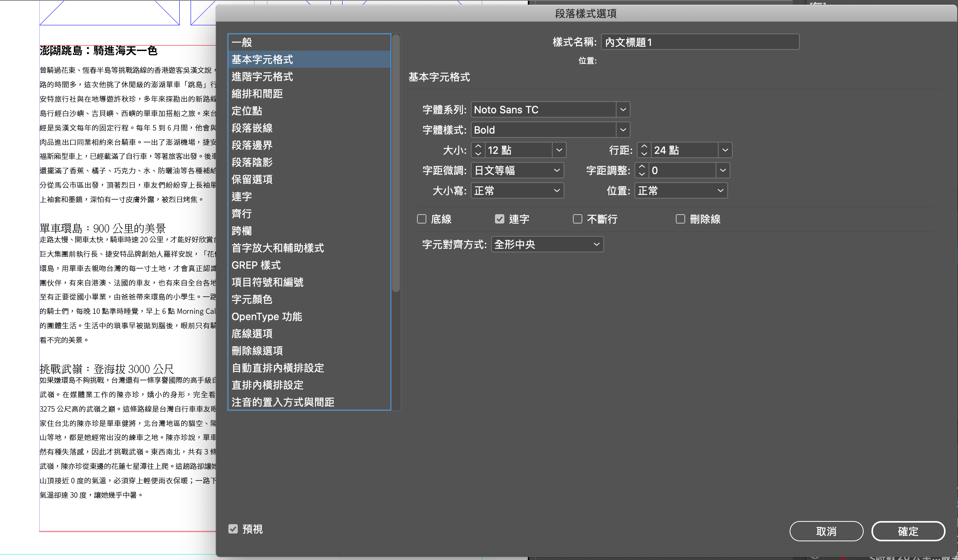Increase leading with the 行距 stepper up arrow

point(644,146)
